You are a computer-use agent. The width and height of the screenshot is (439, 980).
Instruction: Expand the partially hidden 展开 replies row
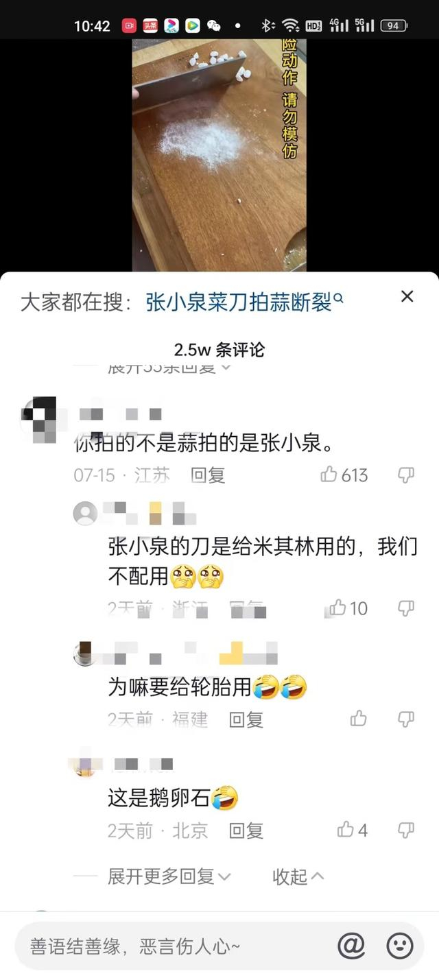[169, 368]
